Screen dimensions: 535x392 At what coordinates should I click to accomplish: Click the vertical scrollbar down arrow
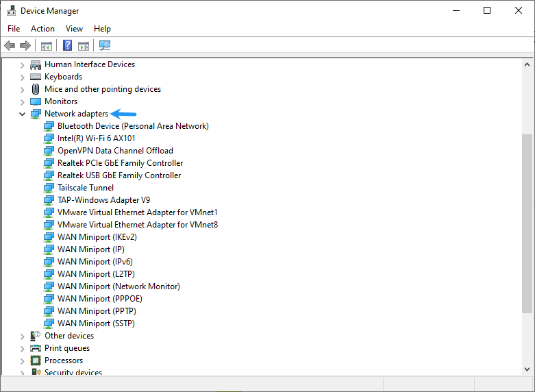(527, 369)
